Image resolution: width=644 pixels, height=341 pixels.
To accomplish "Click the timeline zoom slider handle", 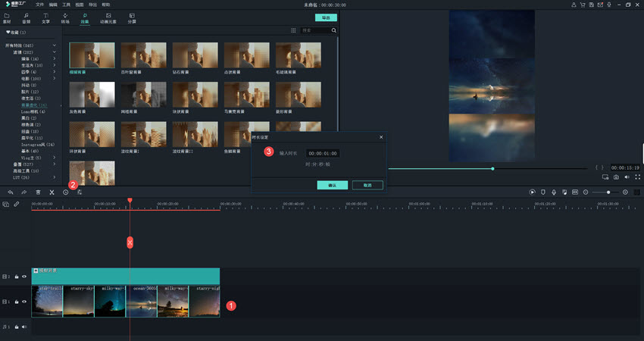I will pyautogui.click(x=608, y=192).
